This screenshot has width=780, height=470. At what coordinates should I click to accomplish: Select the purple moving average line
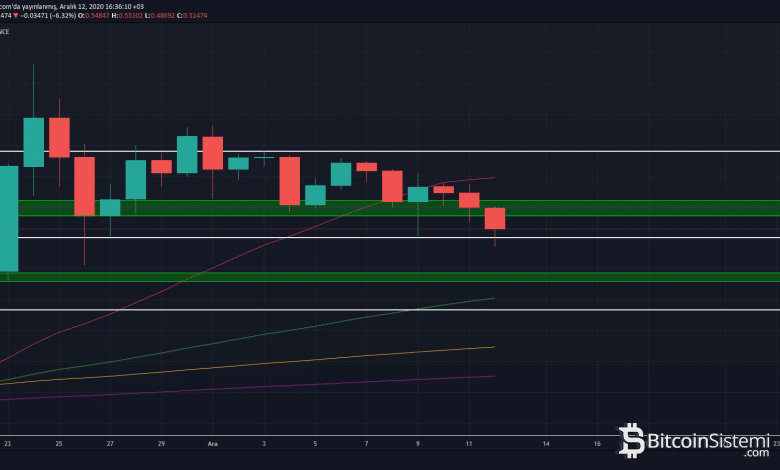tap(300, 386)
